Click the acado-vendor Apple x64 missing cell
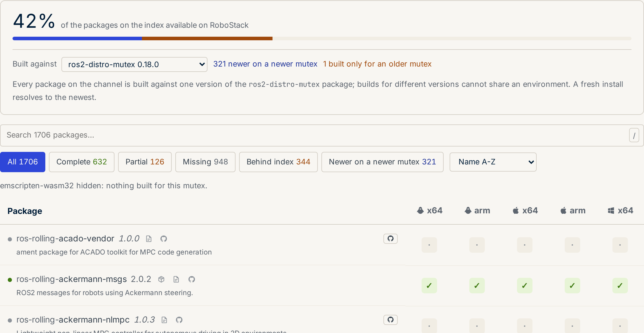Image resolution: width=644 pixels, height=333 pixels. (x=525, y=245)
